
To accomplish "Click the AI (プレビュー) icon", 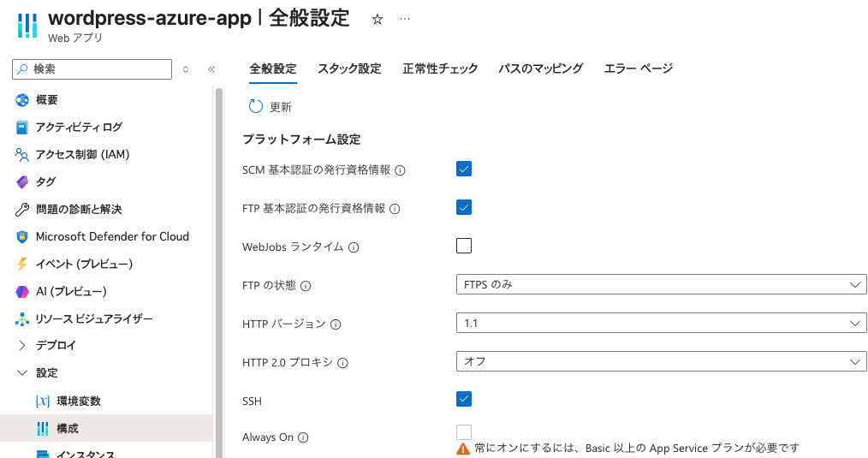I will [x=22, y=291].
